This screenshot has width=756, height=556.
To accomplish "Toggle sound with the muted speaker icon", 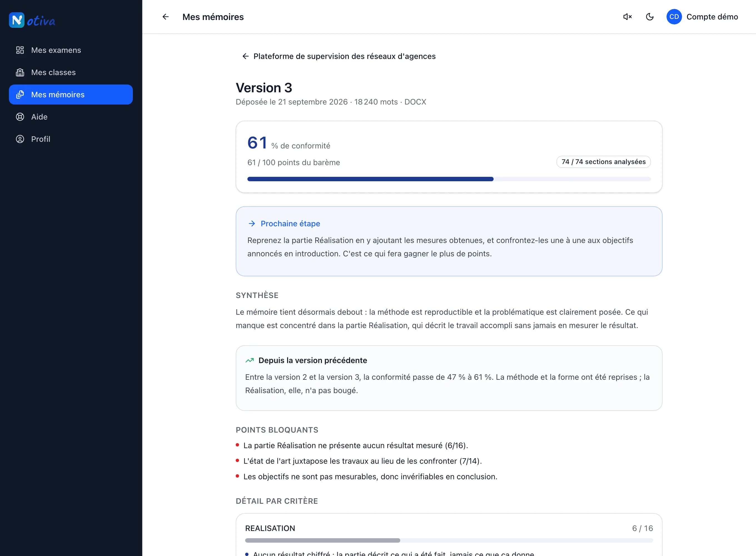I will pyautogui.click(x=628, y=17).
